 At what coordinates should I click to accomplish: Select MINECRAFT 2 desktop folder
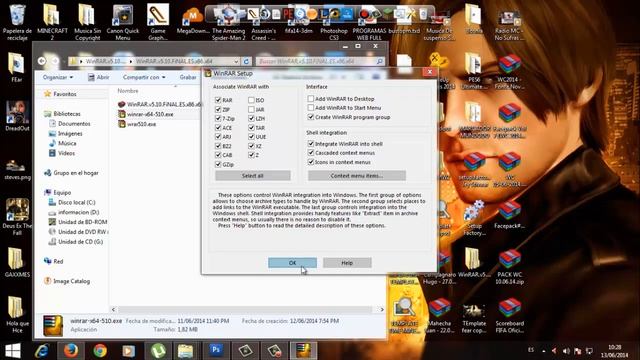coord(52,22)
